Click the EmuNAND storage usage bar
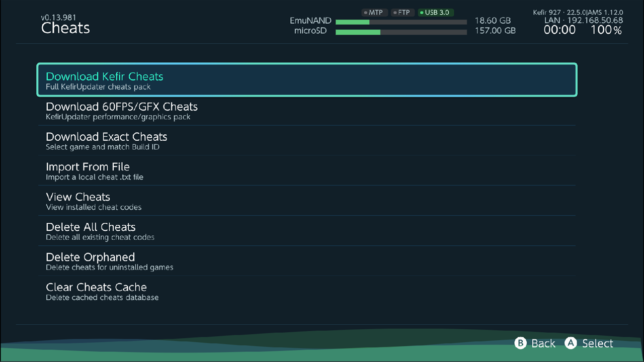 (x=401, y=22)
